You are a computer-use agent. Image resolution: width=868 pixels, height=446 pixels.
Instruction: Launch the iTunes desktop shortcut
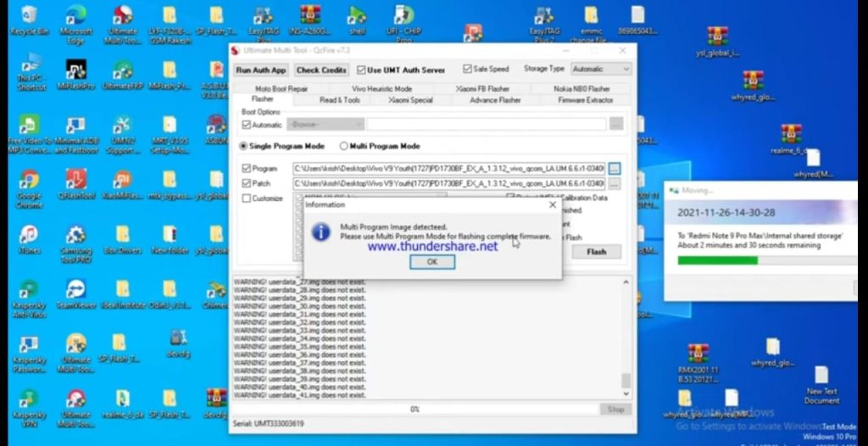pyautogui.click(x=29, y=235)
